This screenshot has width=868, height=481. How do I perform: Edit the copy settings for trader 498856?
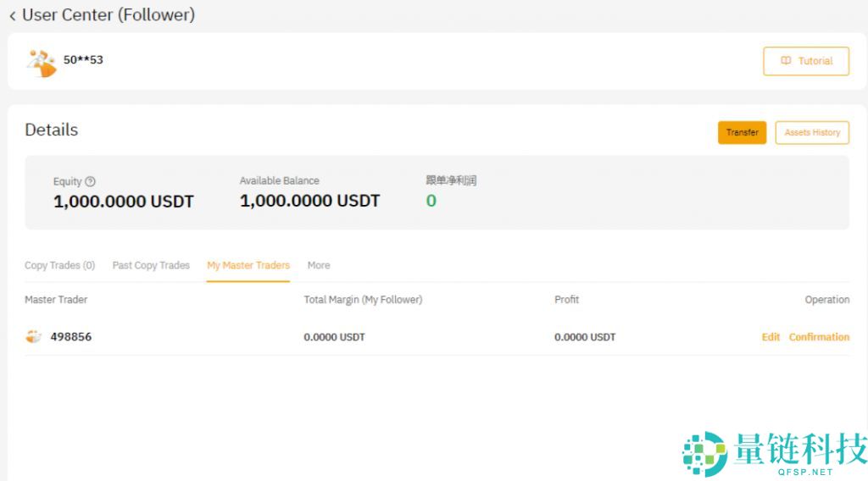coord(770,337)
